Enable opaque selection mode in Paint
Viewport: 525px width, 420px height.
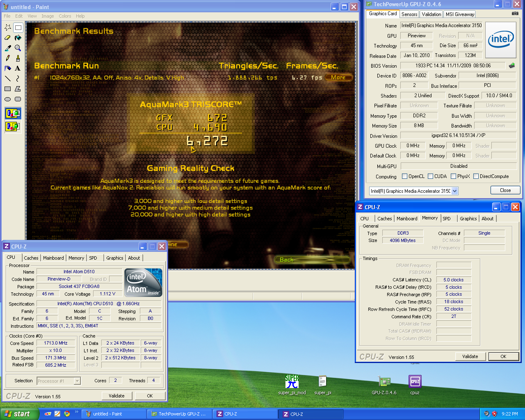(x=13, y=113)
